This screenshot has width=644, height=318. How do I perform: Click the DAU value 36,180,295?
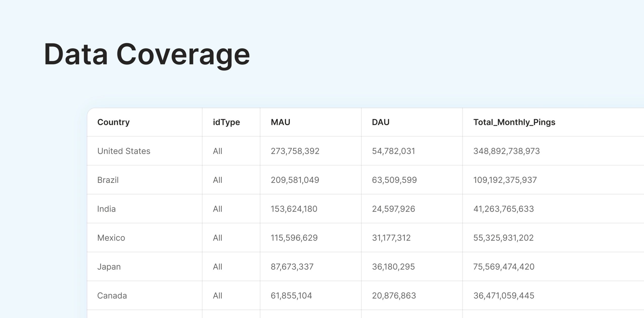coord(393,267)
